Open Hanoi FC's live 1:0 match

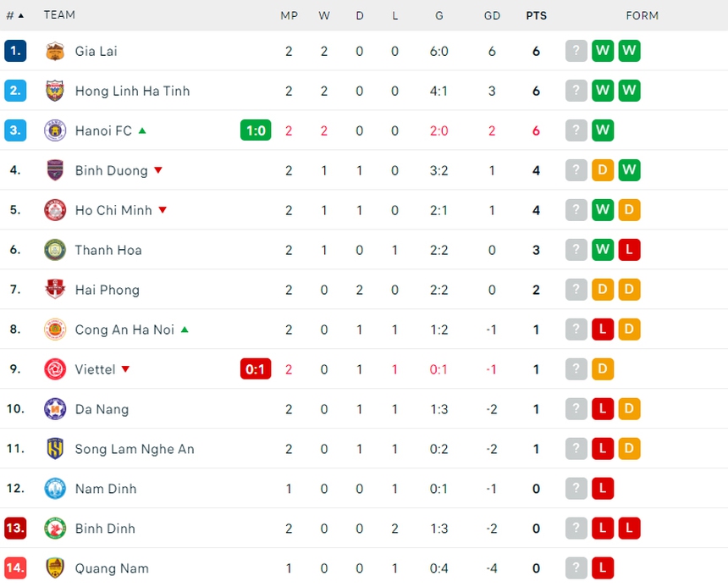(256, 130)
